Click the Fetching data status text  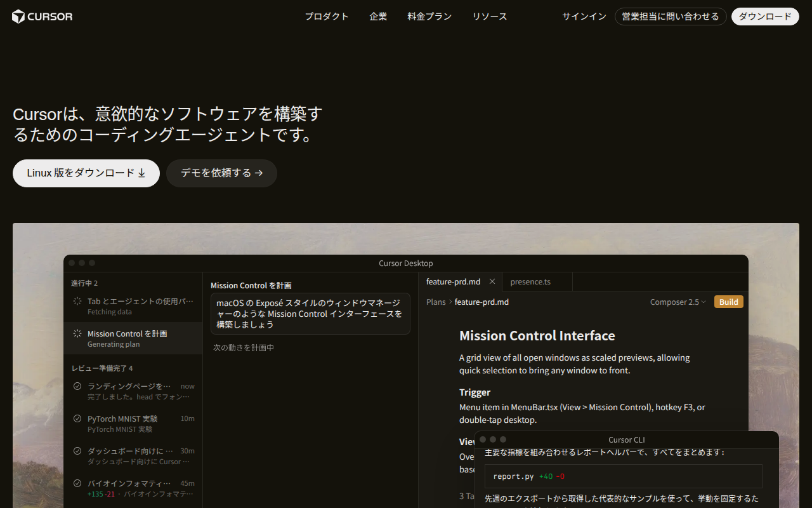[x=110, y=312]
